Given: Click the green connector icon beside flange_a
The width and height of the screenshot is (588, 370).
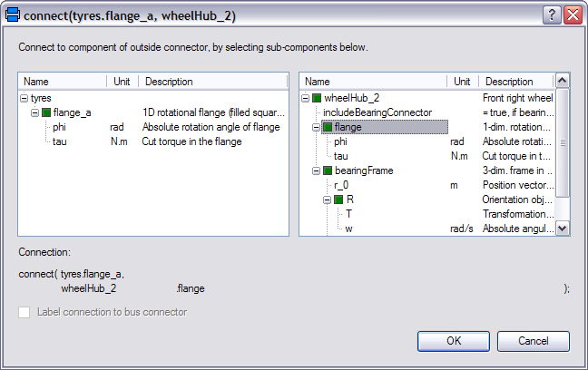Looking at the screenshot, I should [46, 112].
